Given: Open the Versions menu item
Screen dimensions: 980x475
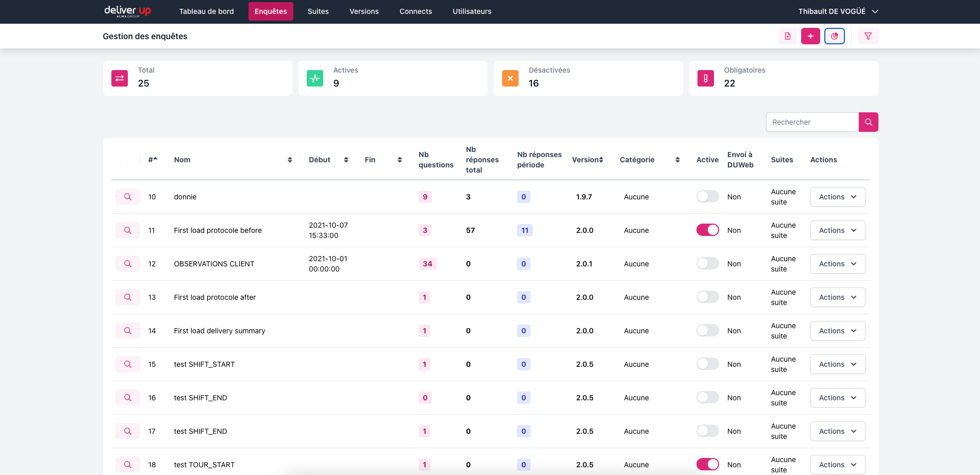Looking at the screenshot, I should tap(364, 11).
